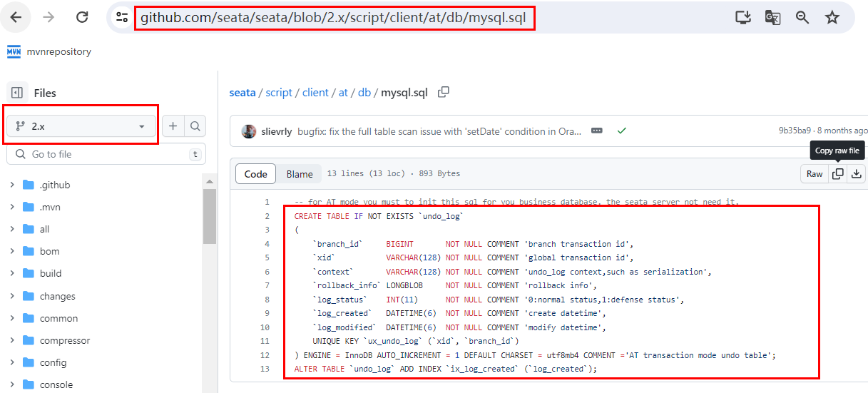Click the add file plus button
Screen dimensions: 868x393
(173, 126)
